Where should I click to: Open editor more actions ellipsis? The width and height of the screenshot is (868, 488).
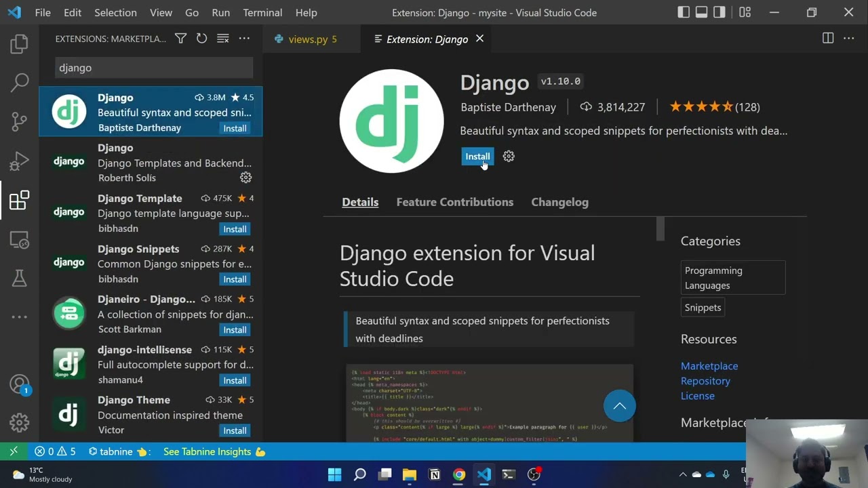pyautogui.click(x=849, y=39)
